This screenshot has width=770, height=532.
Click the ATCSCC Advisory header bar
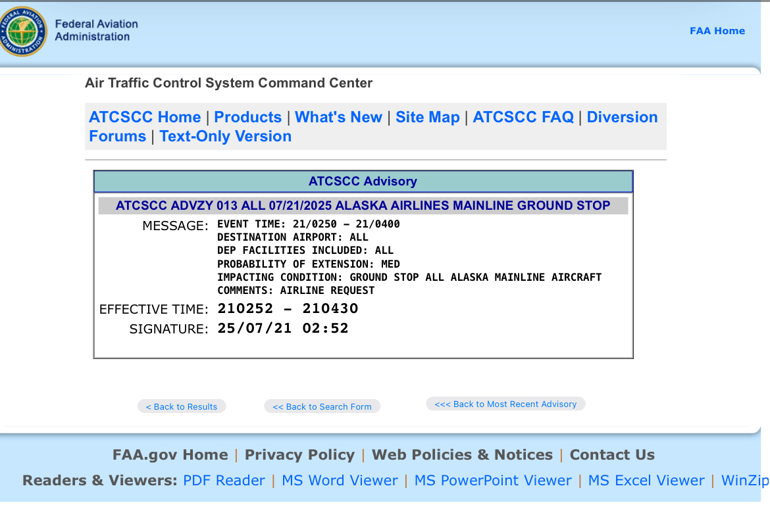(363, 181)
